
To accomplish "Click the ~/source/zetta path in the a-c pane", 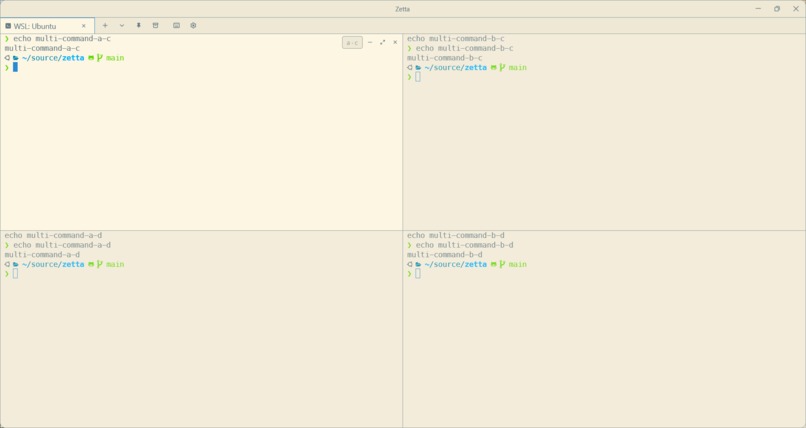I will click(x=53, y=58).
